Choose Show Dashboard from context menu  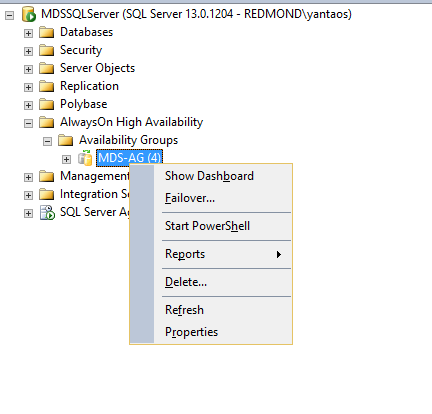(209, 176)
